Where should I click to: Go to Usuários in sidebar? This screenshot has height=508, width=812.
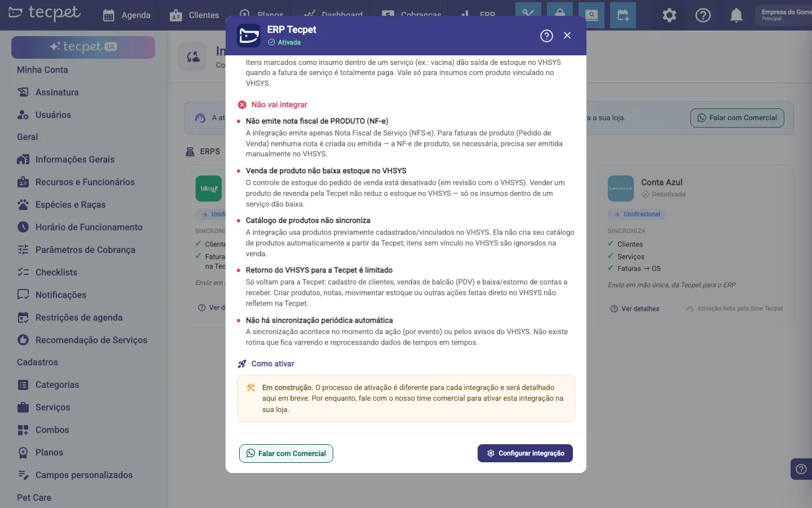pos(53,115)
